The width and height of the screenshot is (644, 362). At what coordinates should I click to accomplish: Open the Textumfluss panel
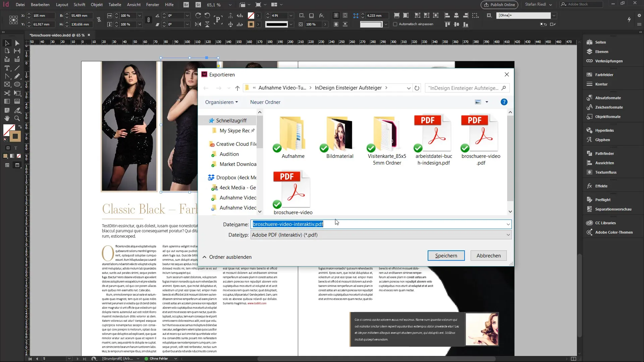605,172
